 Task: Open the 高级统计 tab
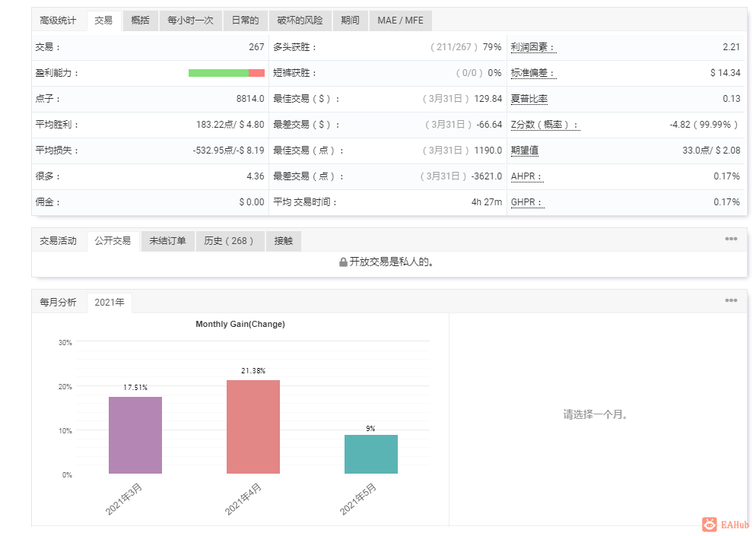pos(58,21)
